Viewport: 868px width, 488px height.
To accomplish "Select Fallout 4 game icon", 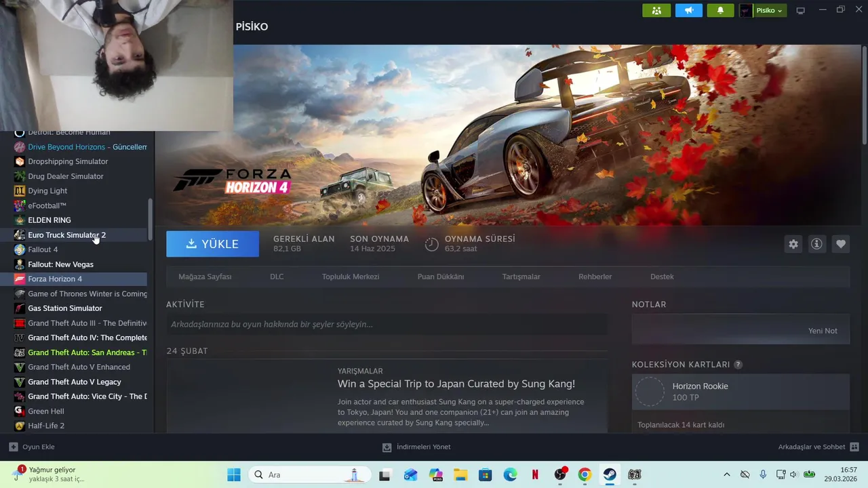I will 20,249.
